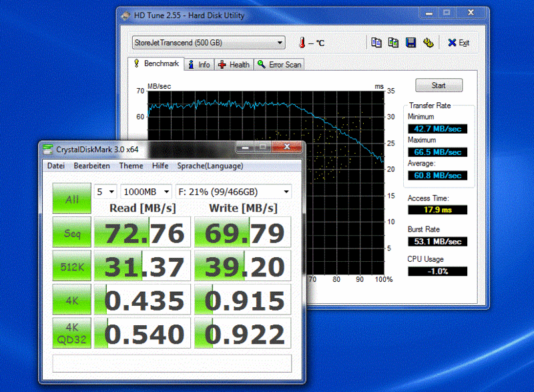Image resolution: width=534 pixels, height=392 pixels.
Task: Open the Error Scan tab
Action: pyautogui.click(x=279, y=65)
